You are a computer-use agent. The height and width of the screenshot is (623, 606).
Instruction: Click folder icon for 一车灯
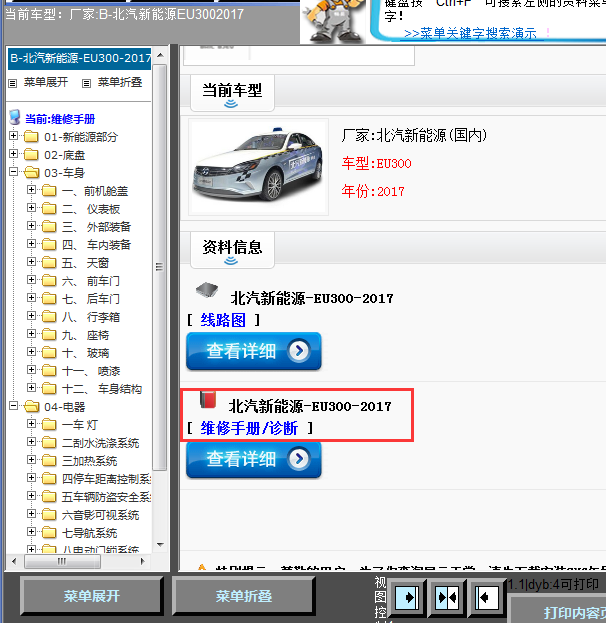point(49,425)
